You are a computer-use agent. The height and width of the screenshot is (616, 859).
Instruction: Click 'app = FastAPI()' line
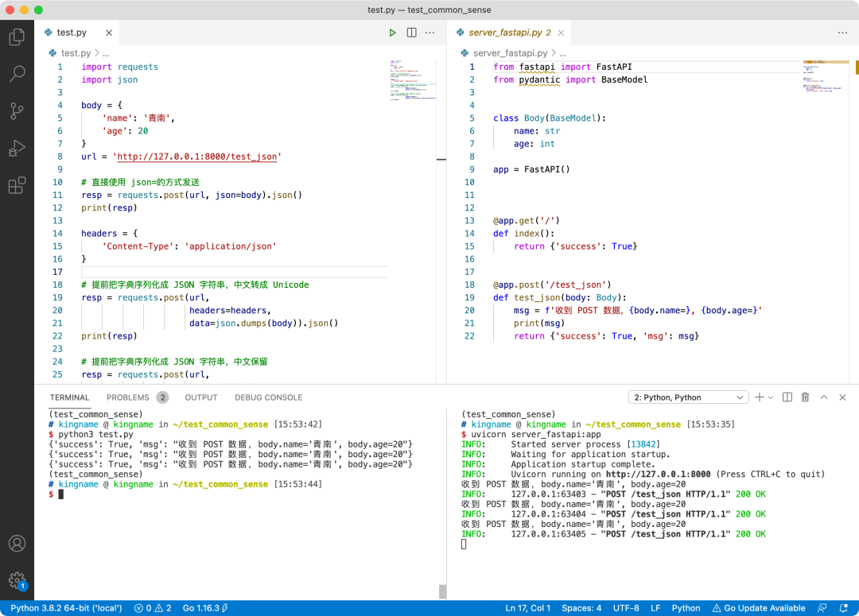531,170
